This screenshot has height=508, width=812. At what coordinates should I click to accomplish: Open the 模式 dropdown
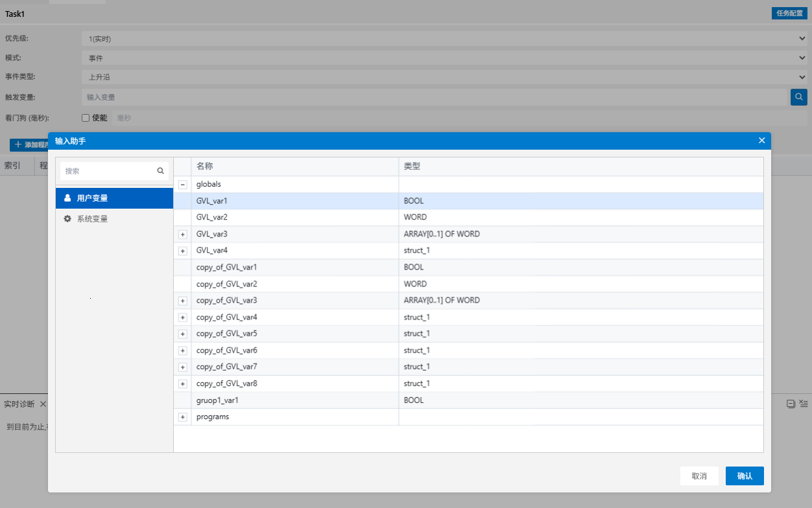pyautogui.click(x=444, y=58)
